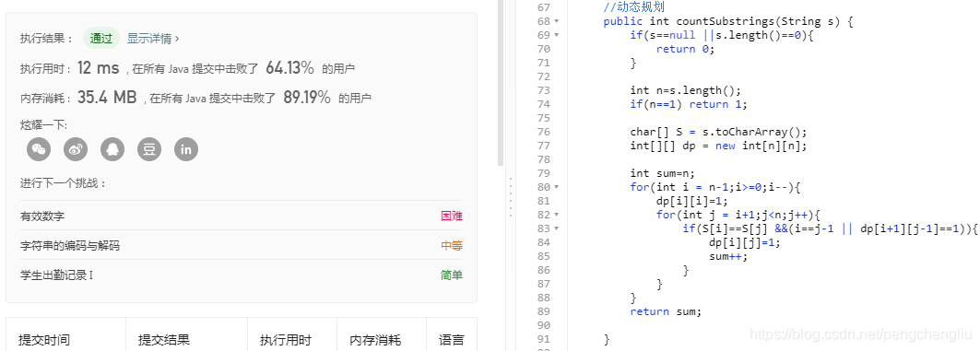This screenshot has height=351, width=980.
Task: Click the 炫耀一下 share label
Action: 43,125
